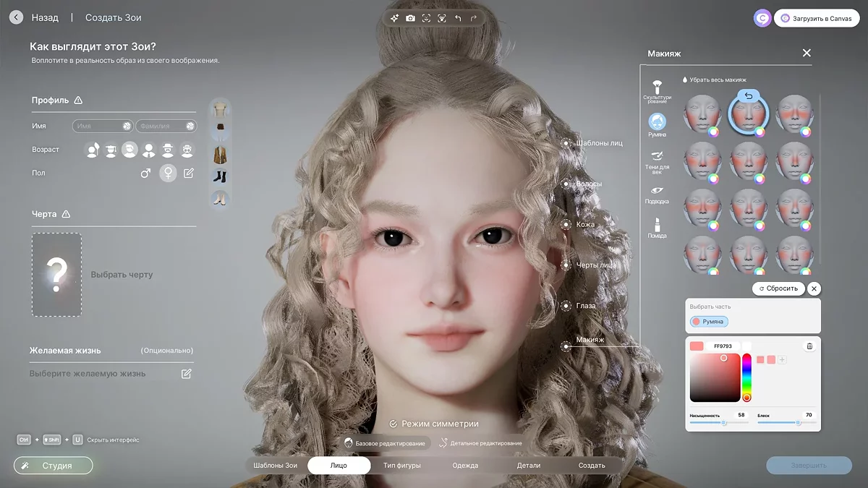The height and width of the screenshot is (488, 868).
Task: Click the Сбросить reset button
Action: (x=779, y=288)
